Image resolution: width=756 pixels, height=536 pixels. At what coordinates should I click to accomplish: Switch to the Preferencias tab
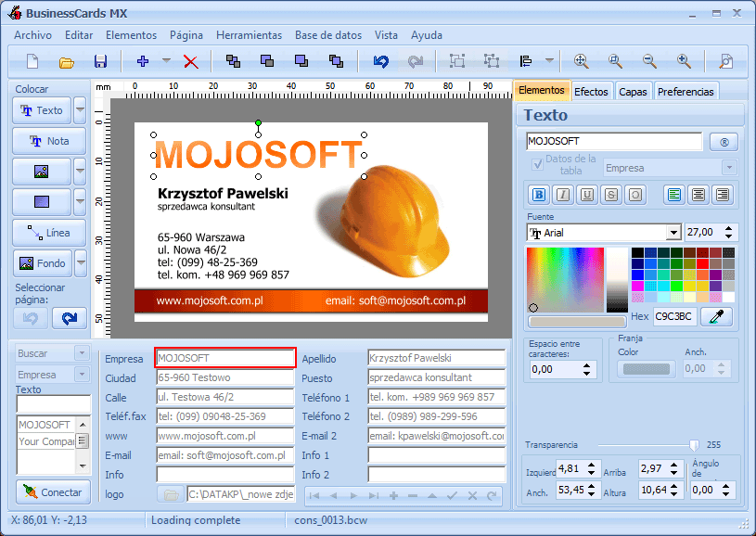686,92
